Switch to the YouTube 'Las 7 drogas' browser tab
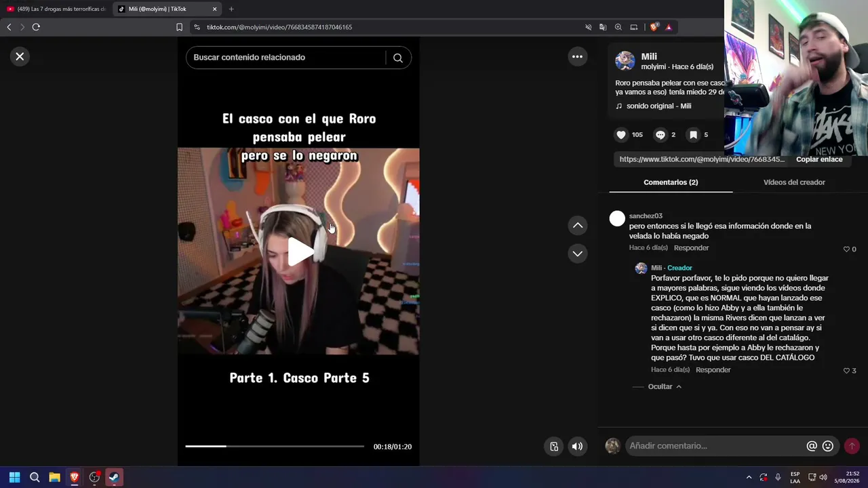Image resolution: width=868 pixels, height=488 pixels. click(57, 9)
